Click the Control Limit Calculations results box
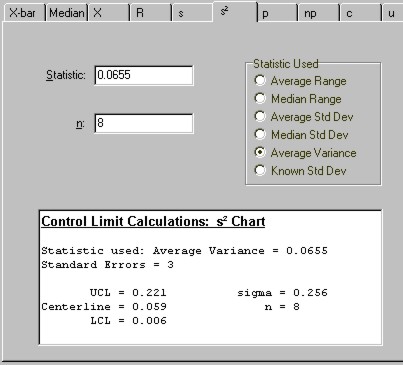403x365 pixels. (210, 277)
